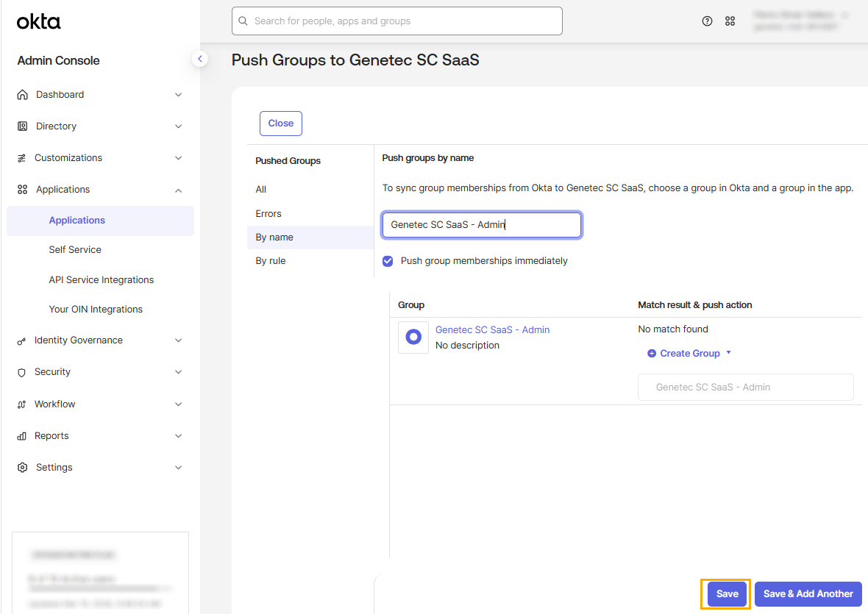Uncheck Push group memberships immediately
The image size is (868, 614).
coord(388,261)
